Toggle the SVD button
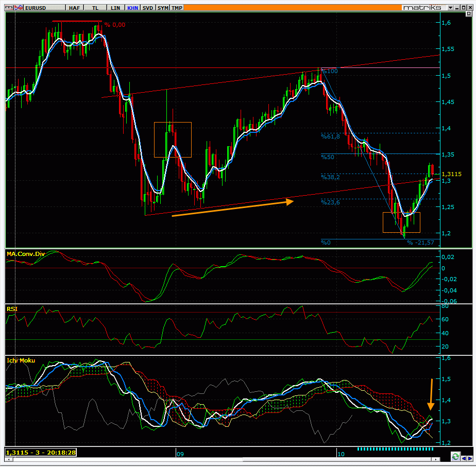The image size is (476, 467). coord(148,8)
